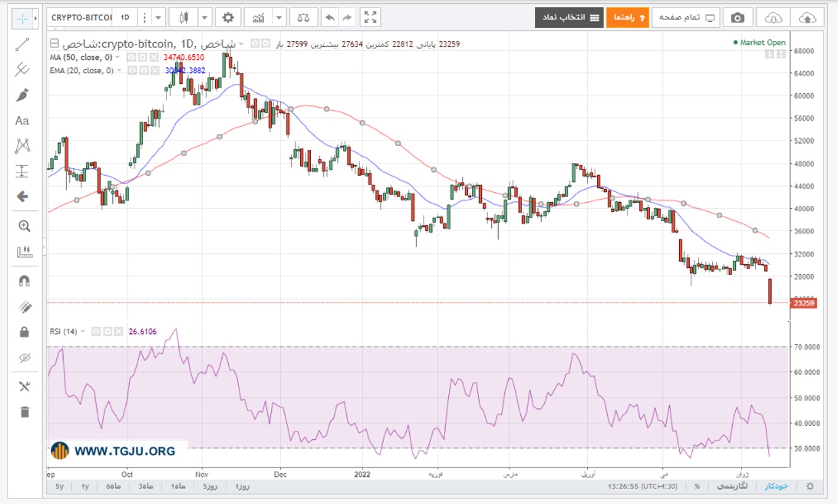The height and width of the screenshot is (504, 838).
Task: Expand RSI (14) indicator menu arrow
Action: (82, 331)
